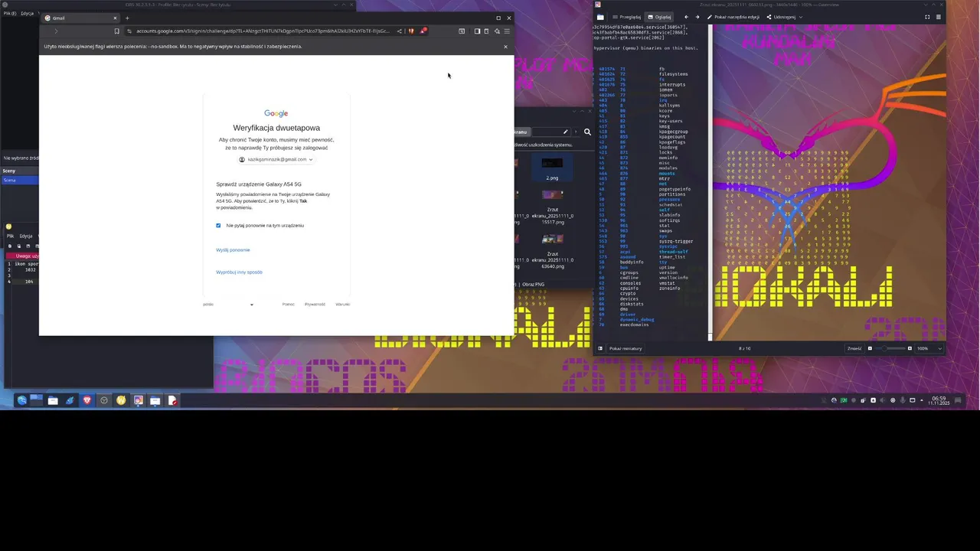Screen dimensions: 980x551
Task: Open a new browser tab
Action: click(x=127, y=18)
